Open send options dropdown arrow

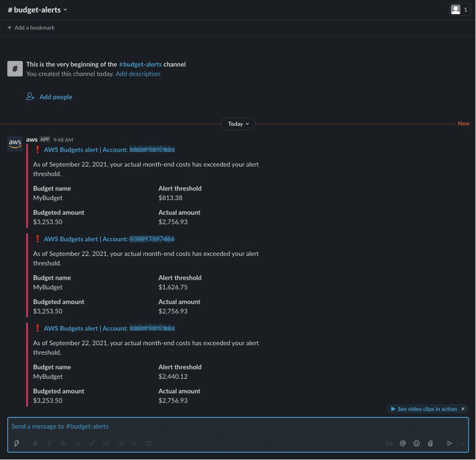[462, 444]
